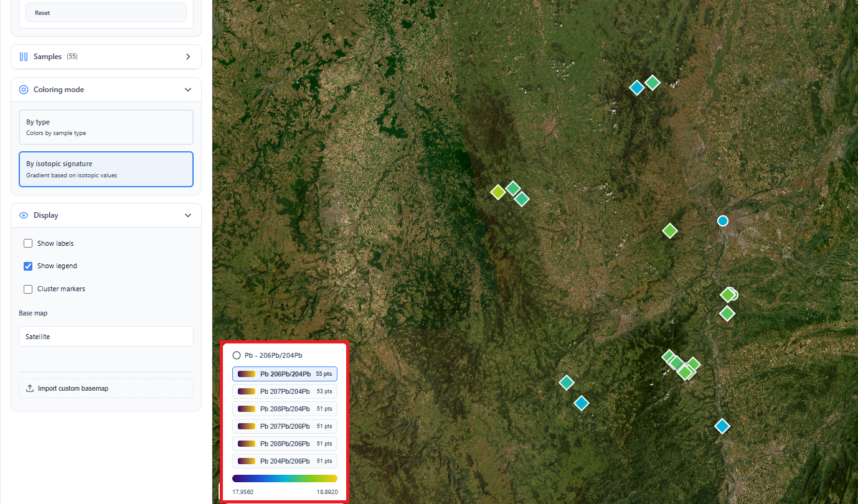Select Pb 208Pb/204Pb in the legend
Screen dimensions: 858x504
tap(285, 409)
